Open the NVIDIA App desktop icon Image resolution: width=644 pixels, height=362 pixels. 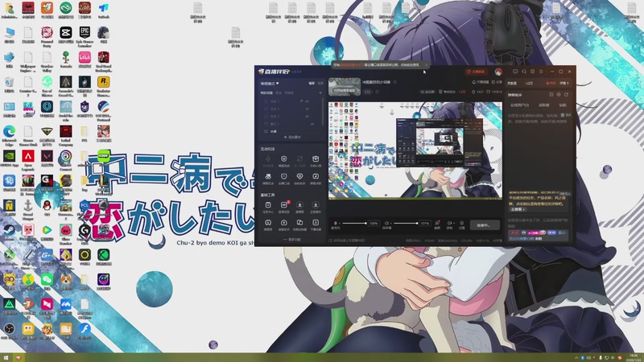[x=9, y=158]
